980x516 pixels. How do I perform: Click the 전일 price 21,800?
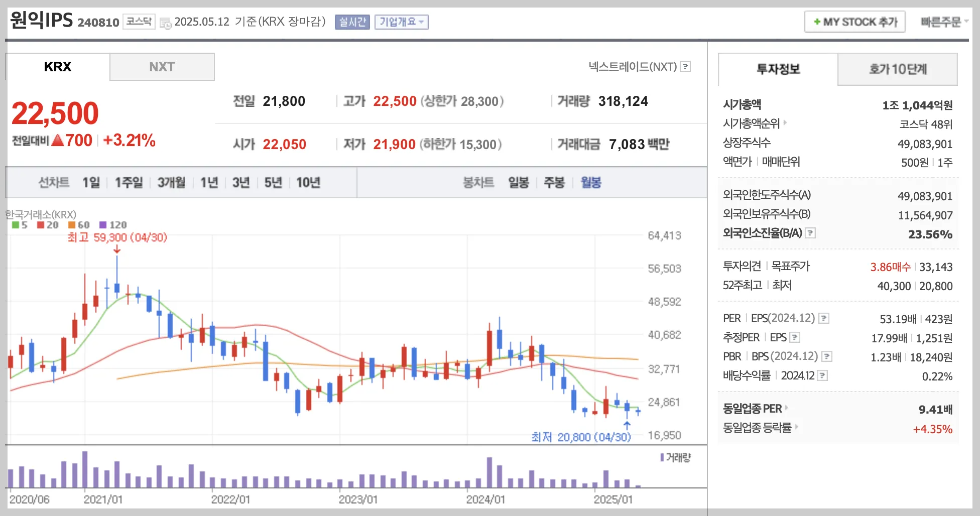point(284,101)
